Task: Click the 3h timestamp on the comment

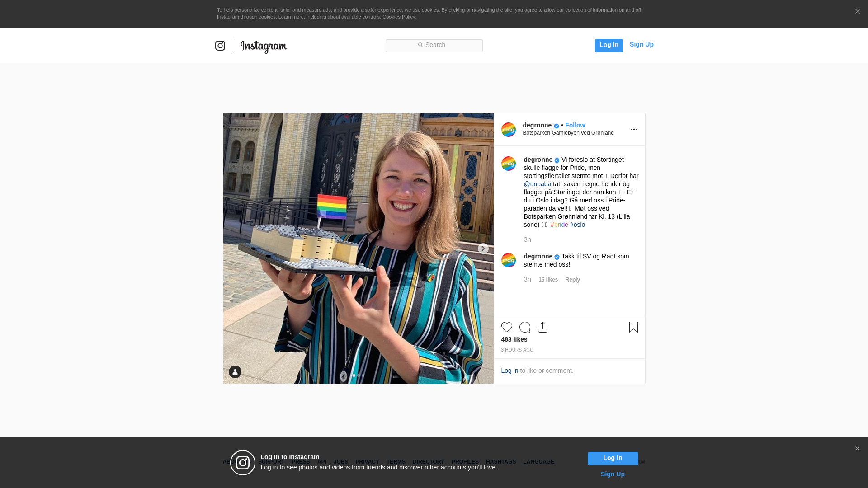Action: pos(528,279)
